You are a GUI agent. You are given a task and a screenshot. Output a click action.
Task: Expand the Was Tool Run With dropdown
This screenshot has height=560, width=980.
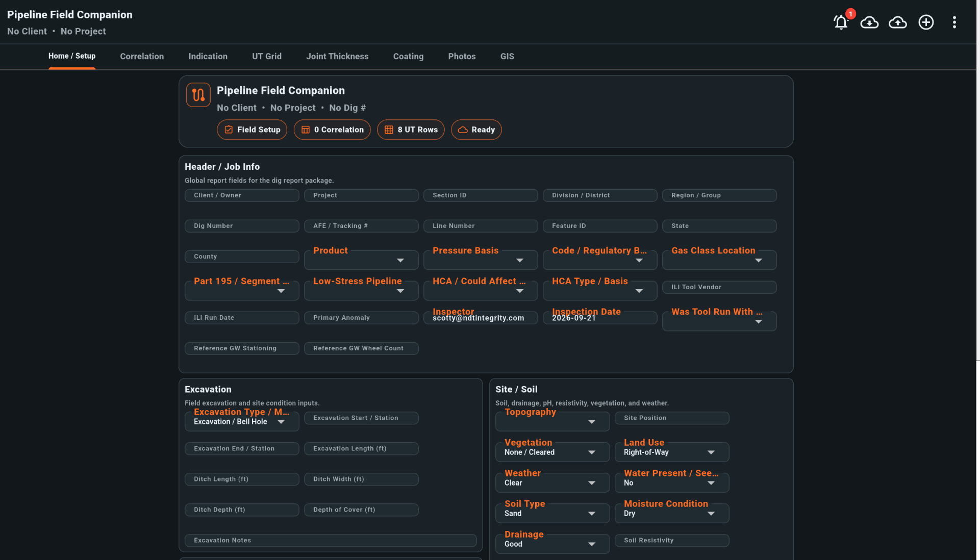pyautogui.click(x=719, y=321)
